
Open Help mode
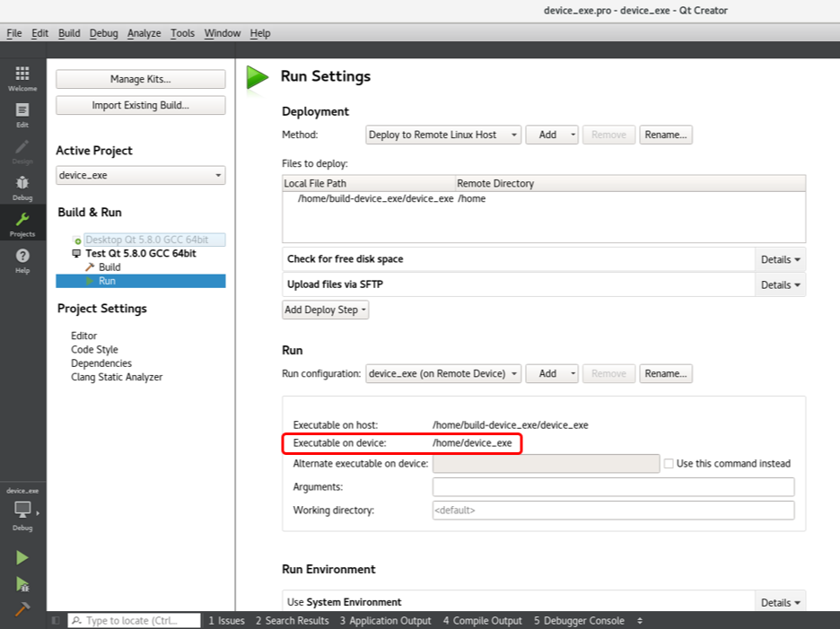(x=22, y=260)
